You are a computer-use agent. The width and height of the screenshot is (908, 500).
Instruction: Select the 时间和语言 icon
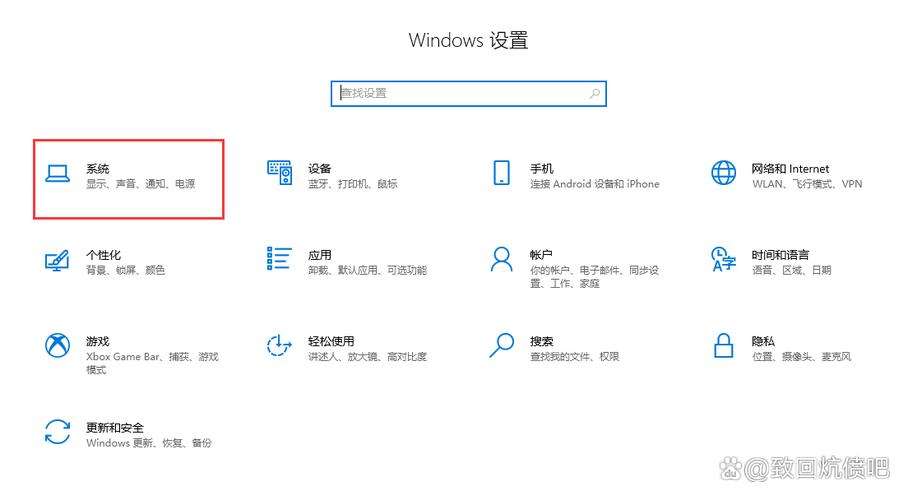[723, 259]
